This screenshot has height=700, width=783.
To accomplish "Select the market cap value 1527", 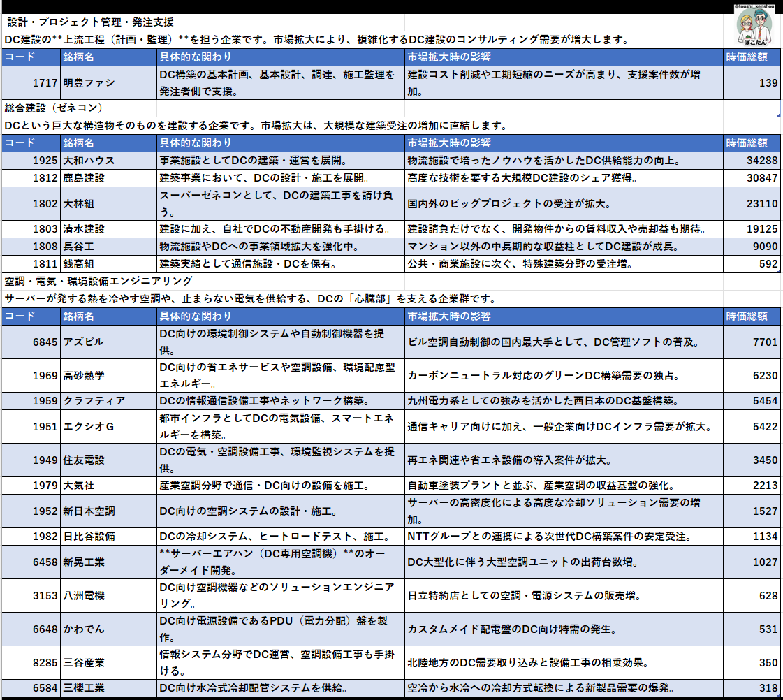I will (x=752, y=511).
